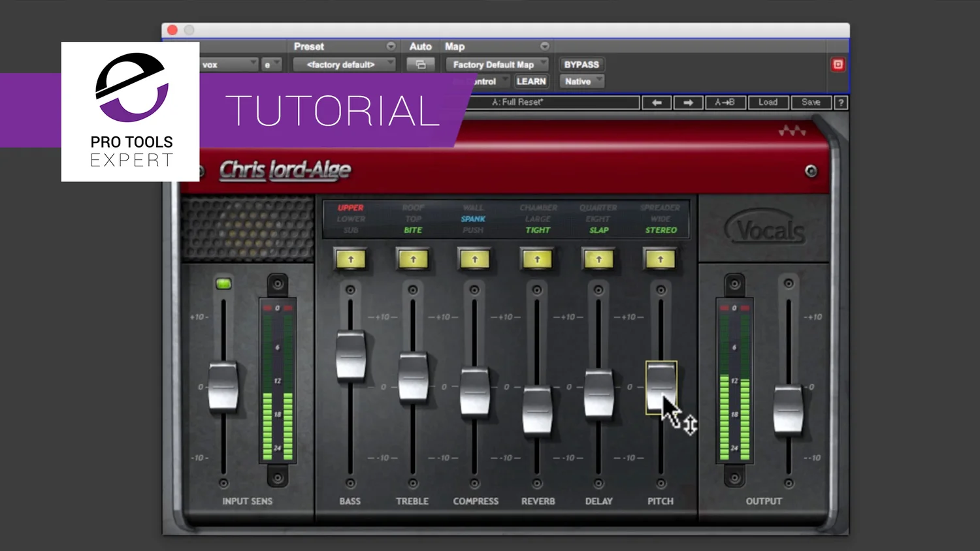The height and width of the screenshot is (551, 980).
Task: Toggle the BASS mode button
Action: pos(351,259)
